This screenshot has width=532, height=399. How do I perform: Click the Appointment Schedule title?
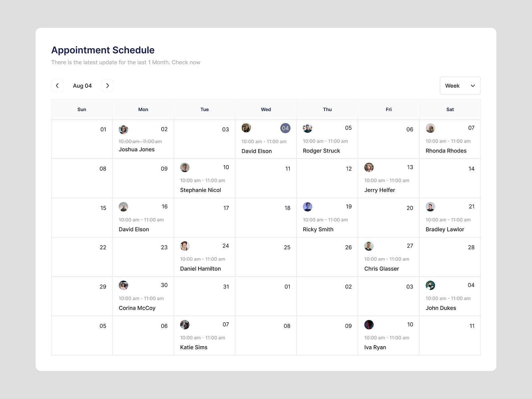(102, 50)
